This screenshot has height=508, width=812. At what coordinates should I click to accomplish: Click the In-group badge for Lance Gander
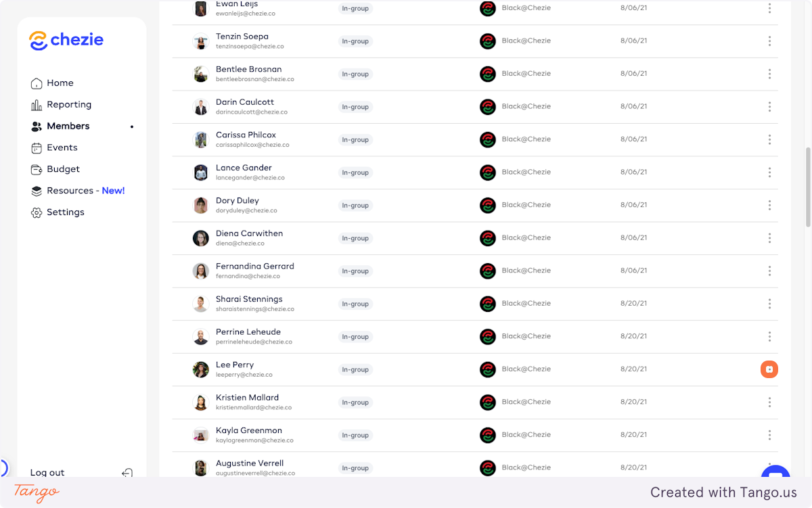pos(355,172)
